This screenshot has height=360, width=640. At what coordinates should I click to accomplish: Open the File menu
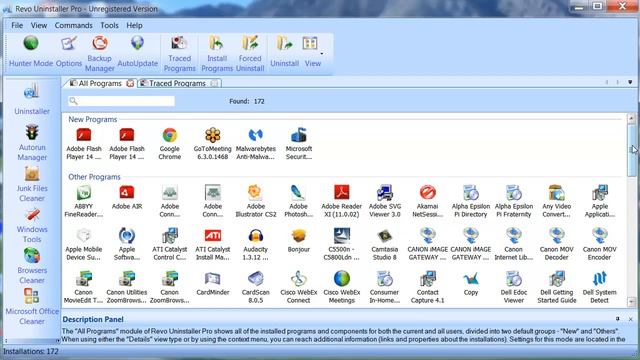click(17, 25)
